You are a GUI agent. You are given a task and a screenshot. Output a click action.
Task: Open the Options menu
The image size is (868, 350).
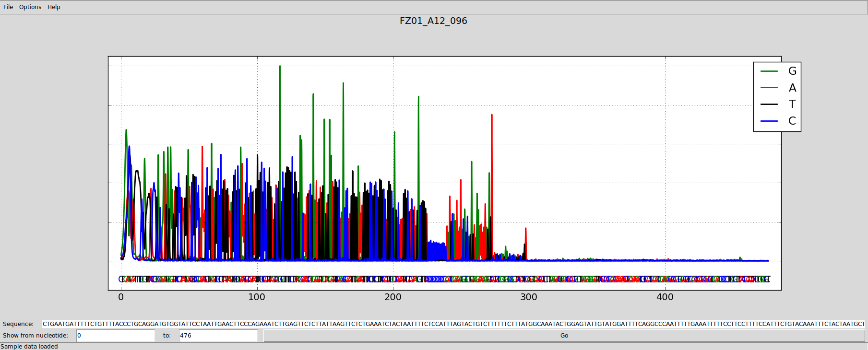[x=30, y=7]
